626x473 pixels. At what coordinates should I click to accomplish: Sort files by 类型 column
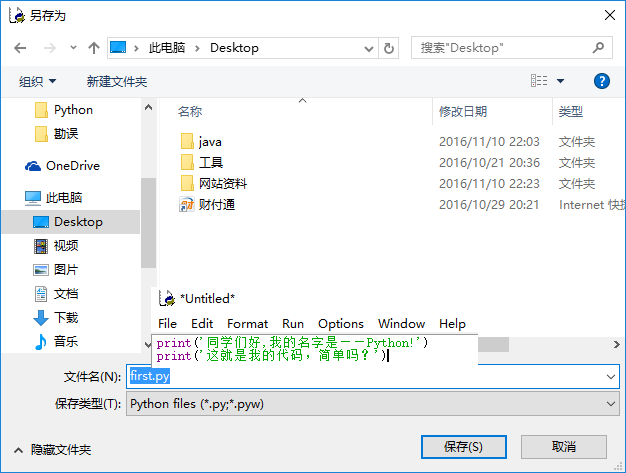coord(571,111)
